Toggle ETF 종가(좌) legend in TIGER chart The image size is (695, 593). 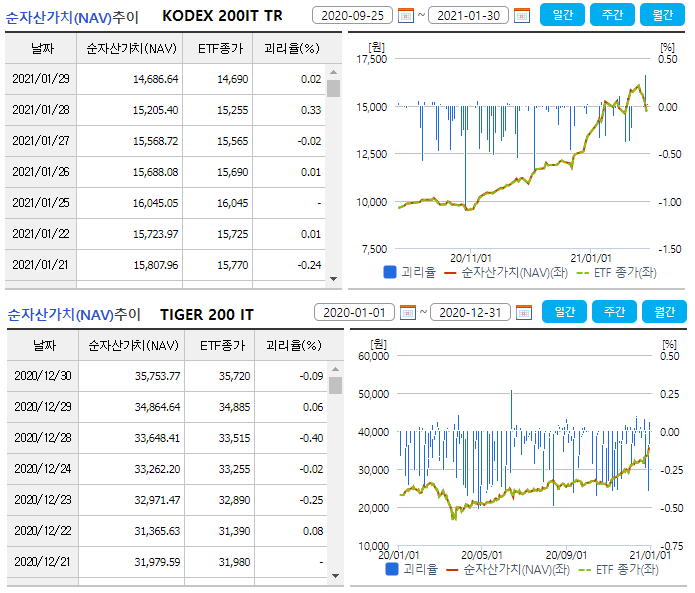point(618,570)
